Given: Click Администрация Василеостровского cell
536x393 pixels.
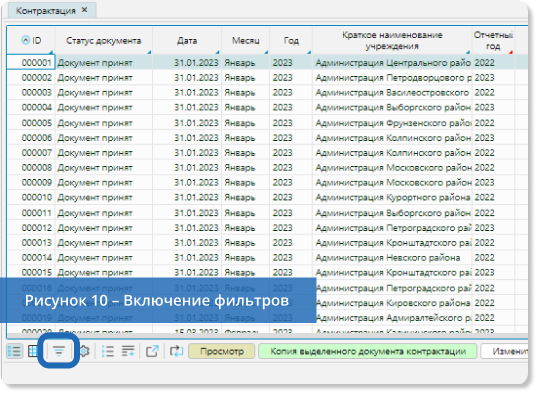Looking at the screenshot, I should point(392,93).
